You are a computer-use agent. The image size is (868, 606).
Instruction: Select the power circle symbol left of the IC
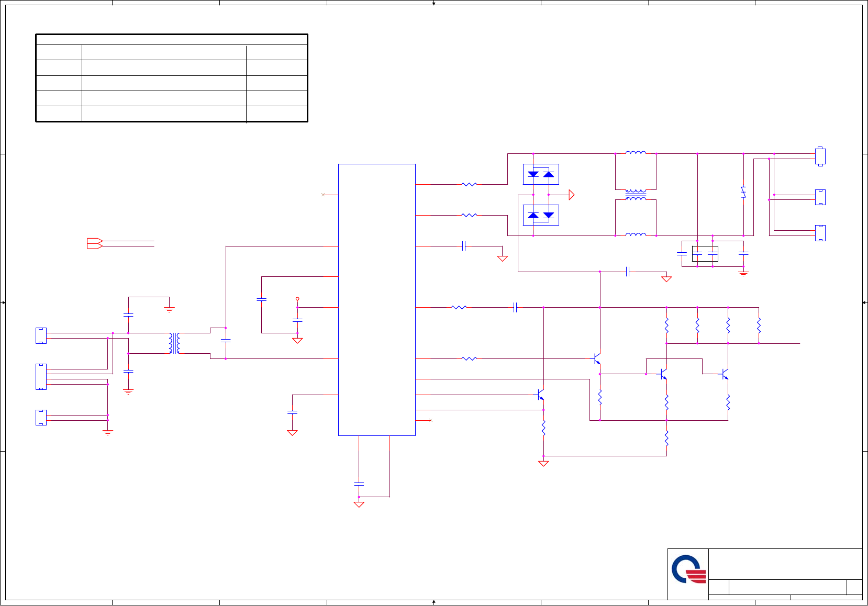point(297,299)
